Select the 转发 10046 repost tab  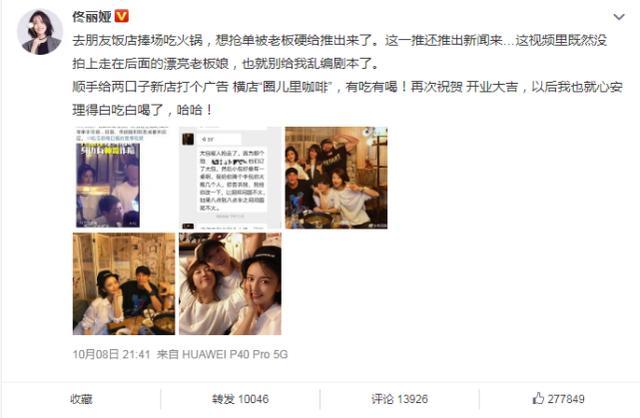coord(240,399)
